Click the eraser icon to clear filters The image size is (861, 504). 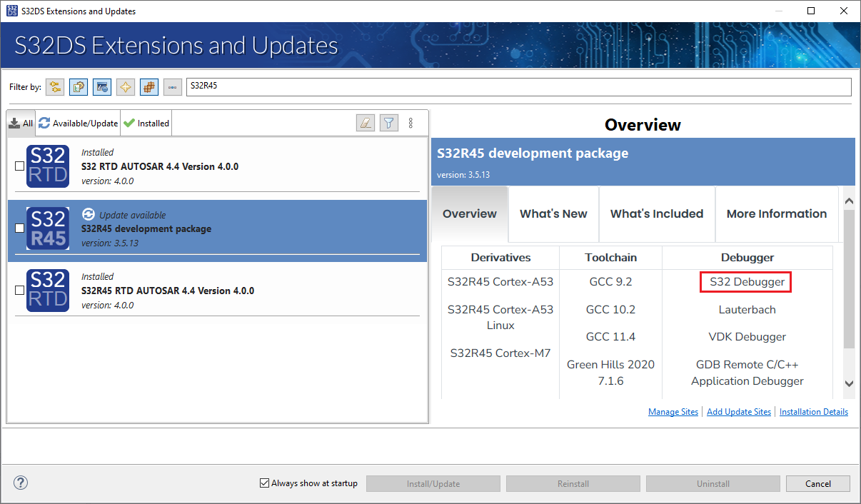click(366, 122)
